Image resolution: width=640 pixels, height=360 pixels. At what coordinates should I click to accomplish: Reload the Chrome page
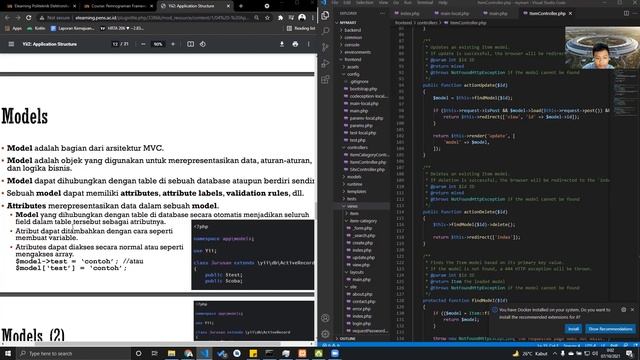coord(29,18)
